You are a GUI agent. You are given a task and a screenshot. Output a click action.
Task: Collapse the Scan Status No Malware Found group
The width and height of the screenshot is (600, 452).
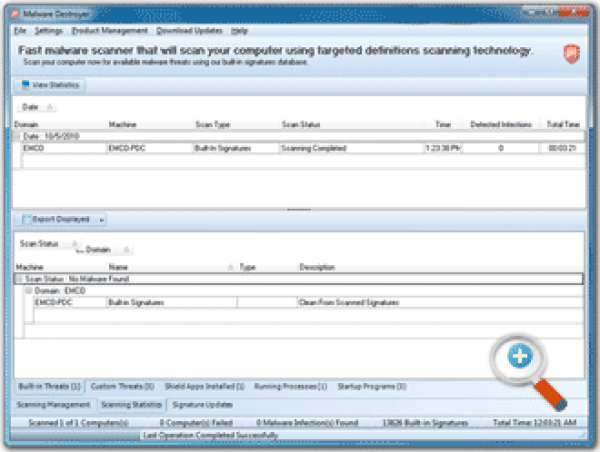click(x=19, y=279)
